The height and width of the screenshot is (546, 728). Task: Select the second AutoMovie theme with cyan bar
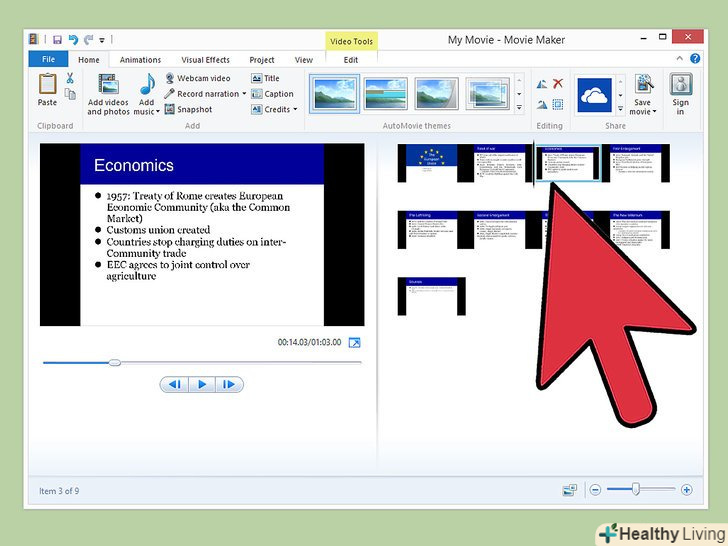[385, 94]
